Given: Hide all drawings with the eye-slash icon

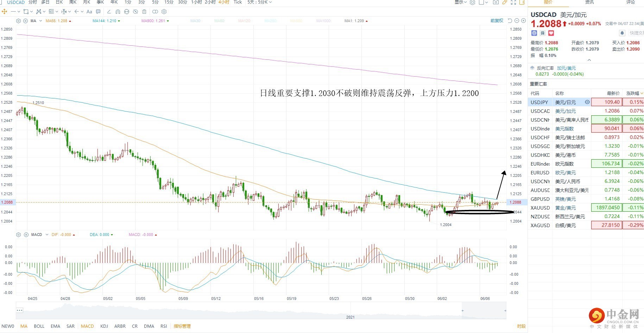Looking at the screenshot, I should point(135,12).
